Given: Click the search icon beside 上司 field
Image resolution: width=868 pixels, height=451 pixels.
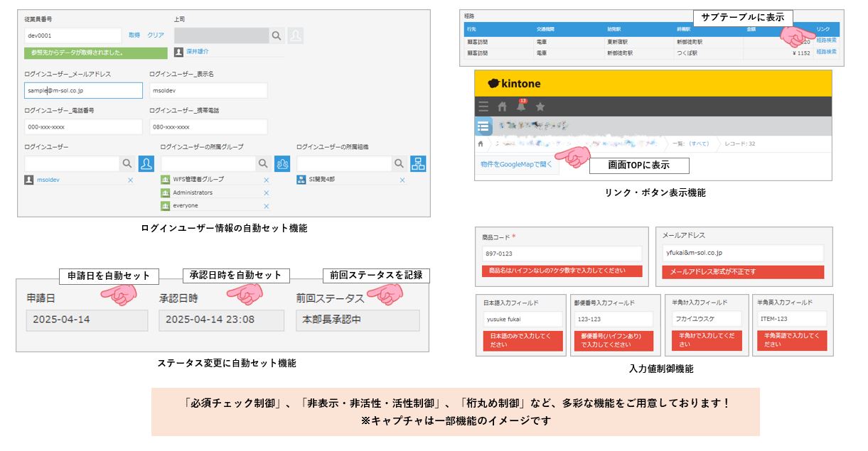Looking at the screenshot, I should tap(277, 36).
